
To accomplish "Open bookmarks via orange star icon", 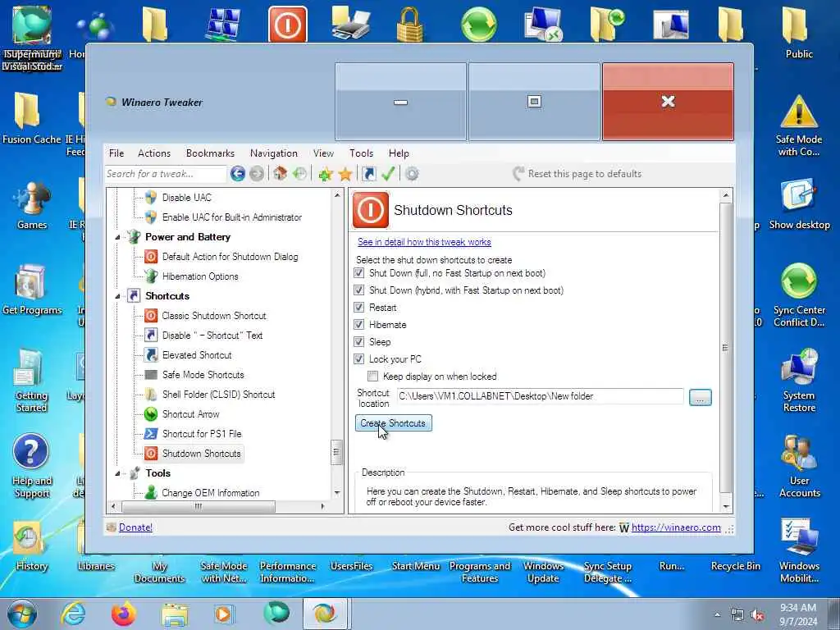I will (345, 174).
